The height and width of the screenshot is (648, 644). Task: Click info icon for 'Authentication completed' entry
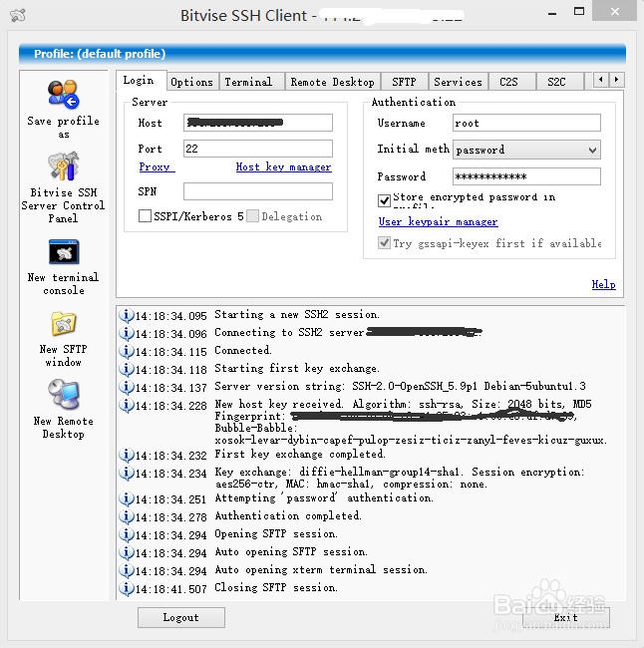126,516
